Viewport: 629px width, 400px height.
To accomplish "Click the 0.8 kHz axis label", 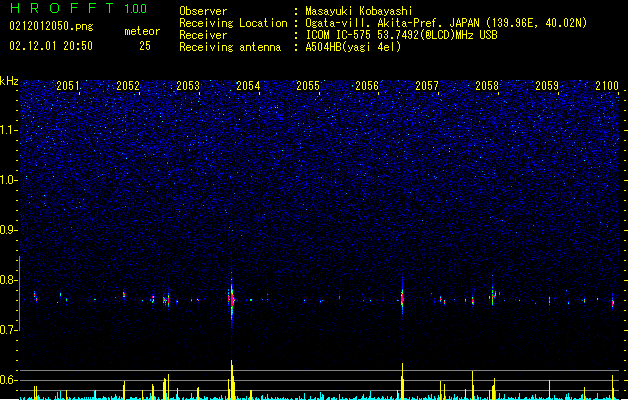I will pos(9,280).
